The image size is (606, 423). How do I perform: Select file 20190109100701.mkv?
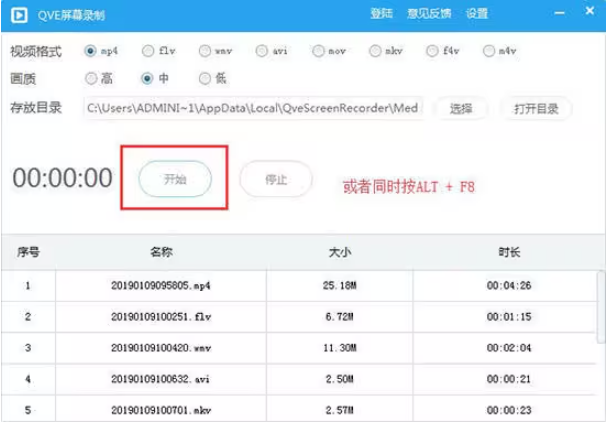tap(161, 410)
